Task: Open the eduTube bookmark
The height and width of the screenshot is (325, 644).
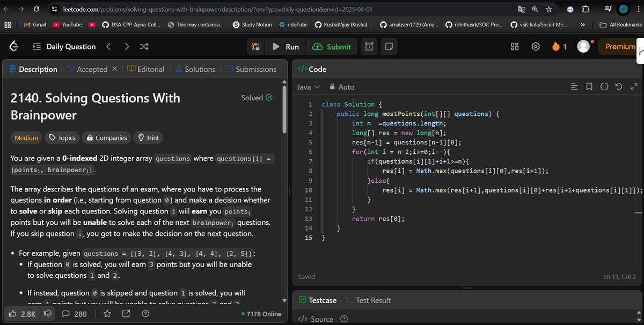Action: coord(293,25)
